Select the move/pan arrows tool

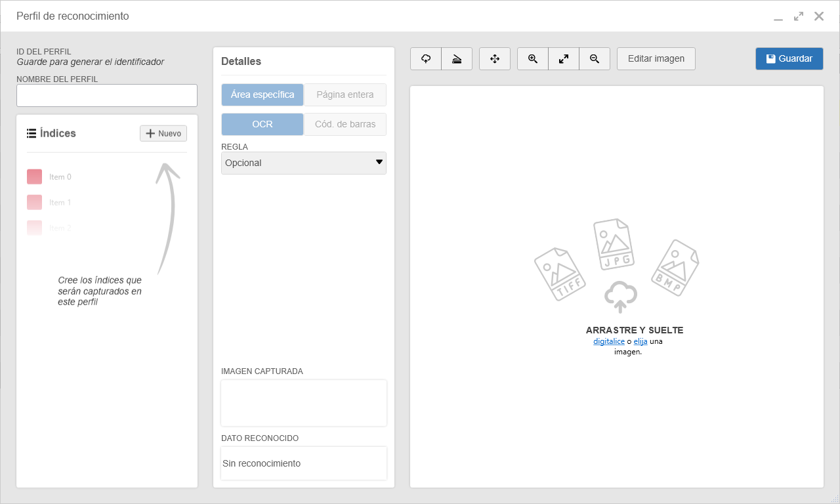click(x=495, y=58)
